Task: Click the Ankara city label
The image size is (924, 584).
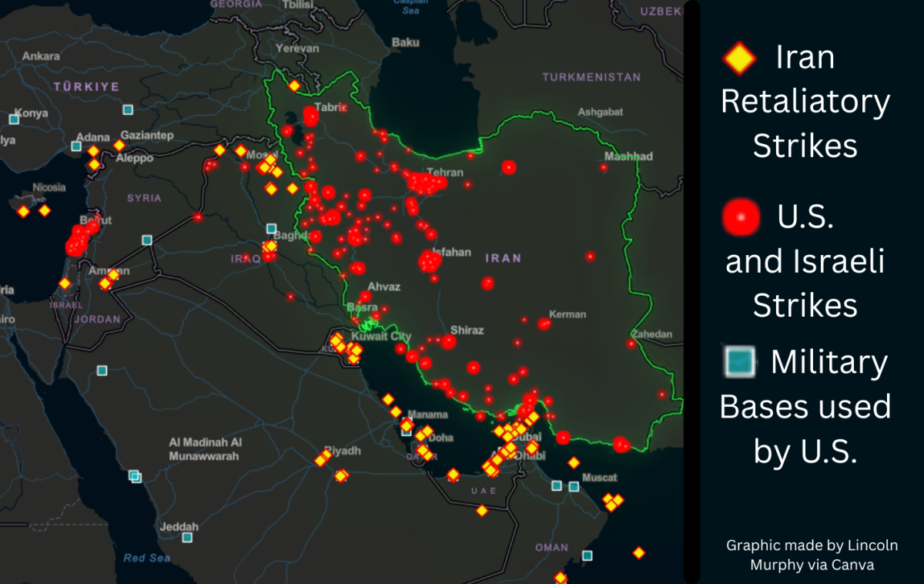Action: [x=41, y=56]
